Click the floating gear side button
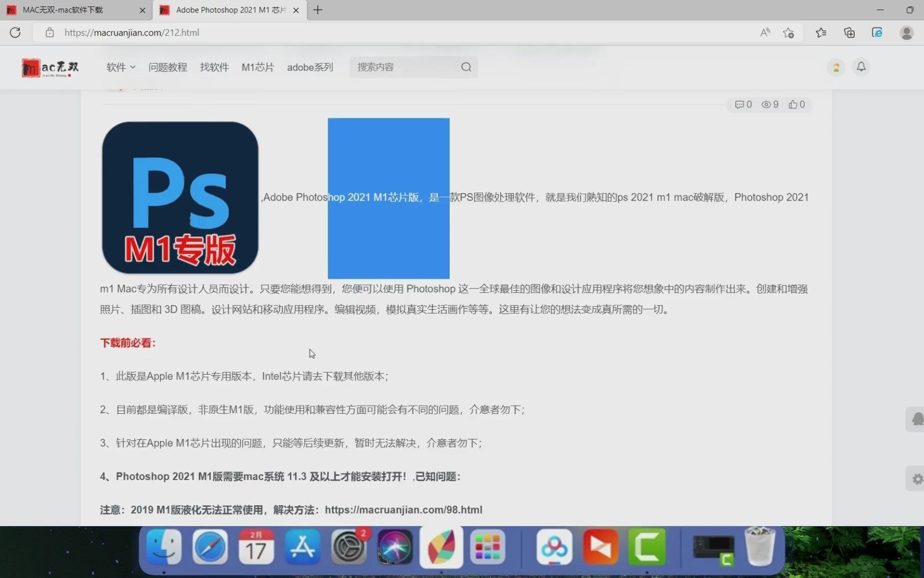This screenshot has width=924, height=578. (x=915, y=479)
